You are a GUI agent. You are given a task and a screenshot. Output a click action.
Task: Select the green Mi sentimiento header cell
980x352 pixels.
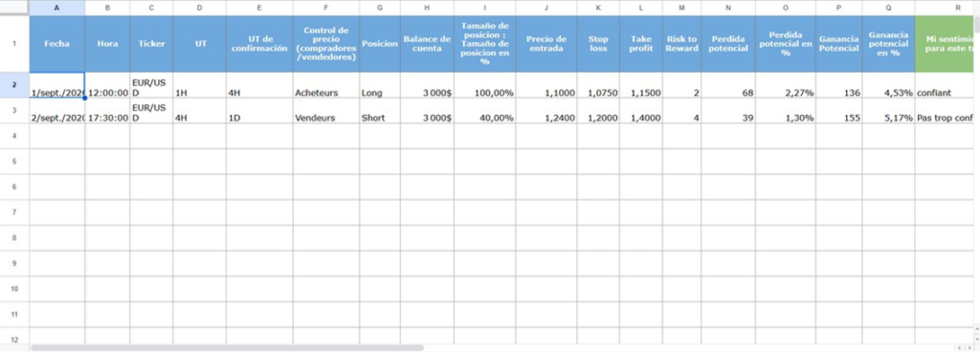coord(945,44)
